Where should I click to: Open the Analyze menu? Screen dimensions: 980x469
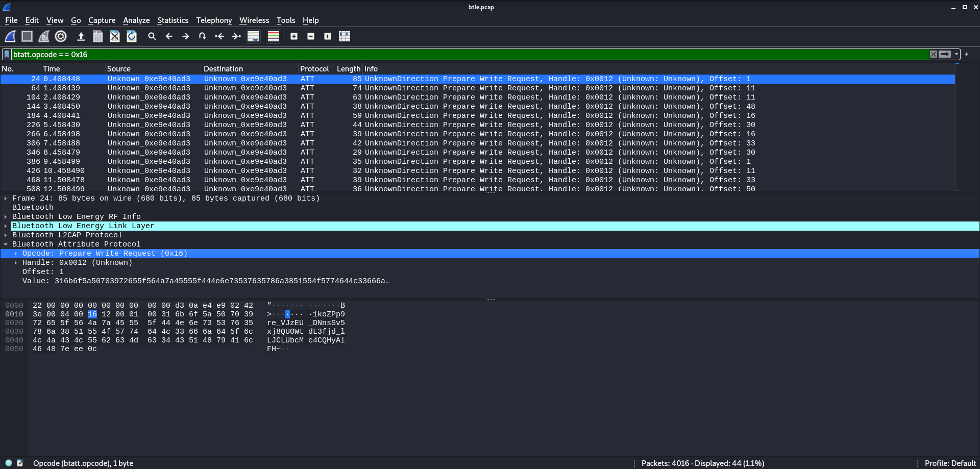(136, 20)
